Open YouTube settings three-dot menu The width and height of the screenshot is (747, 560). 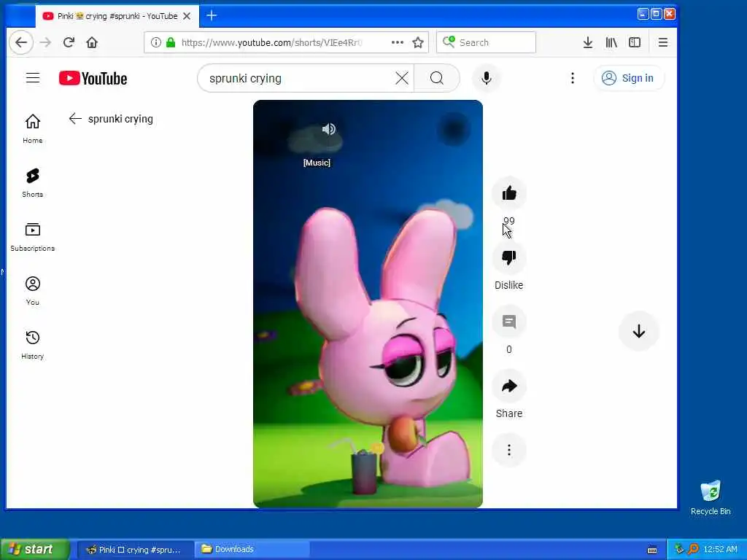tap(573, 78)
